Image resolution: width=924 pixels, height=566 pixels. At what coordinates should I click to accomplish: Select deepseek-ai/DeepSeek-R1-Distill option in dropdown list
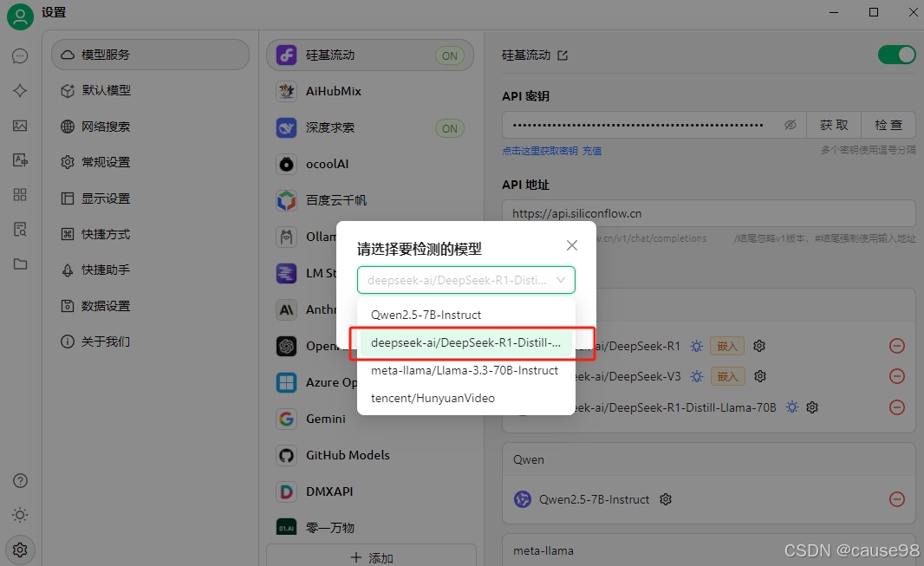[x=466, y=342]
